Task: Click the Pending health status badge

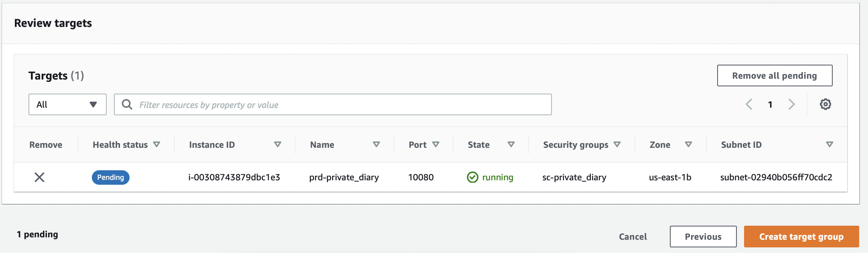Action: tap(111, 177)
